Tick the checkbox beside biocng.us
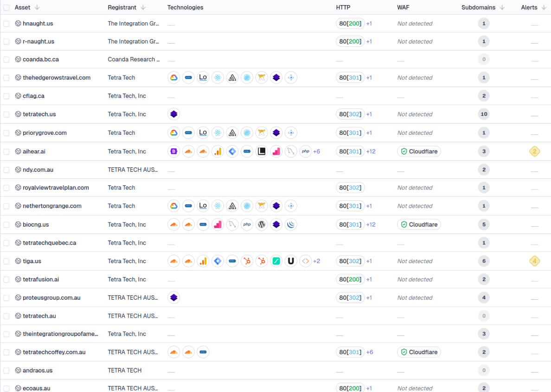551x392 pixels. pos(6,224)
